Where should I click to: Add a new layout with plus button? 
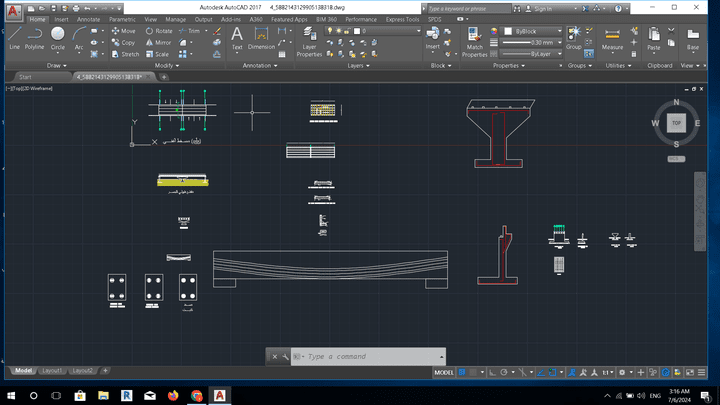coord(105,371)
